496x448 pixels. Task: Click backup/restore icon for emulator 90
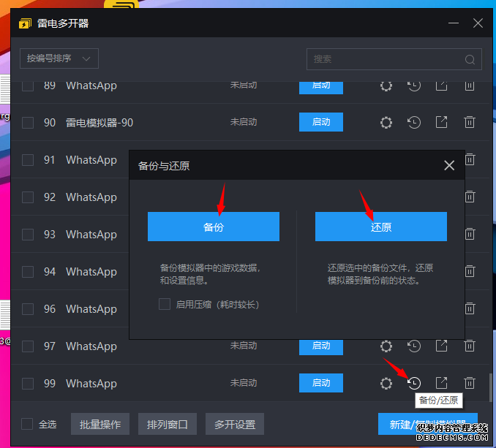point(414,123)
